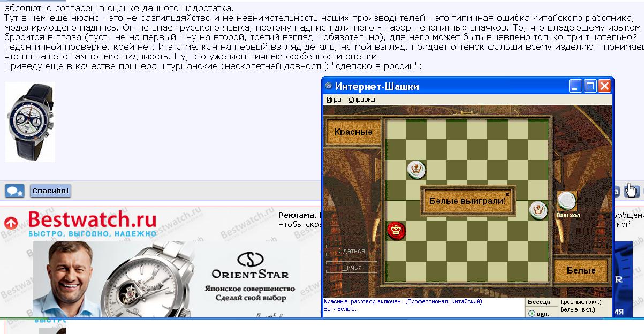The width and height of the screenshot is (644, 334).
Task: Click the red king checker piece
Action: [397, 231]
